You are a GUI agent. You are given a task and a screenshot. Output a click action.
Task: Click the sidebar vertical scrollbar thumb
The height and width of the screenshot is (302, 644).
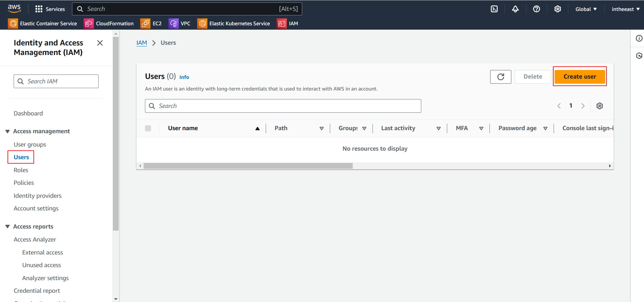pos(116,133)
